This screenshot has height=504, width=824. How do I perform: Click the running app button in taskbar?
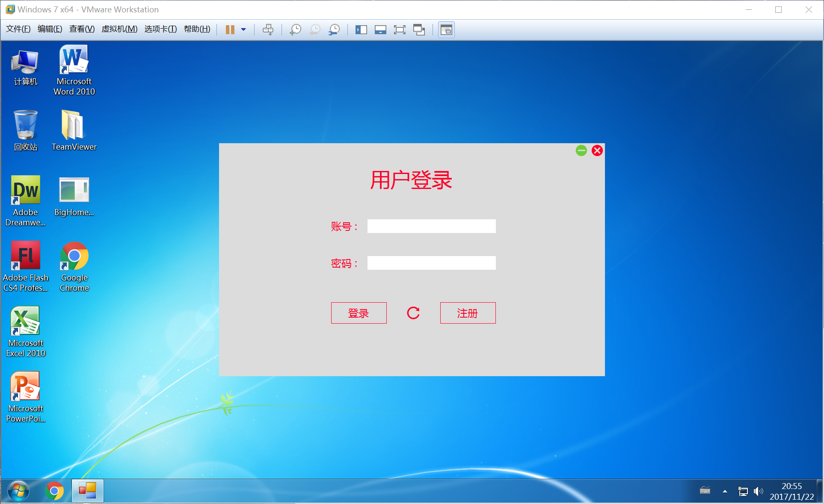point(87,491)
